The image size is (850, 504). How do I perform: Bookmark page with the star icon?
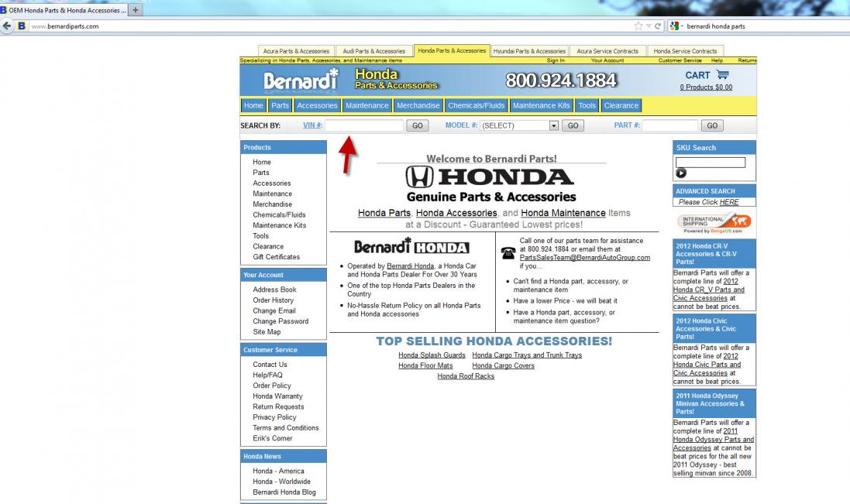coord(638,26)
